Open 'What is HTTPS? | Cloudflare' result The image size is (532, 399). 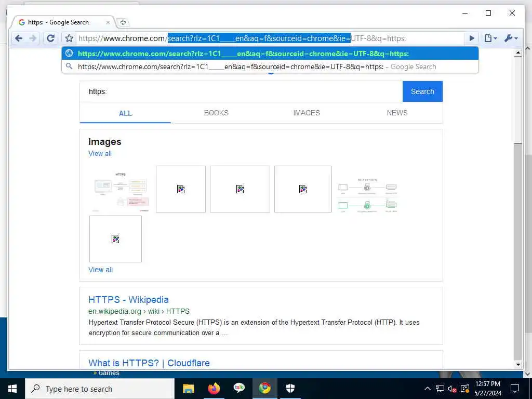pos(149,363)
